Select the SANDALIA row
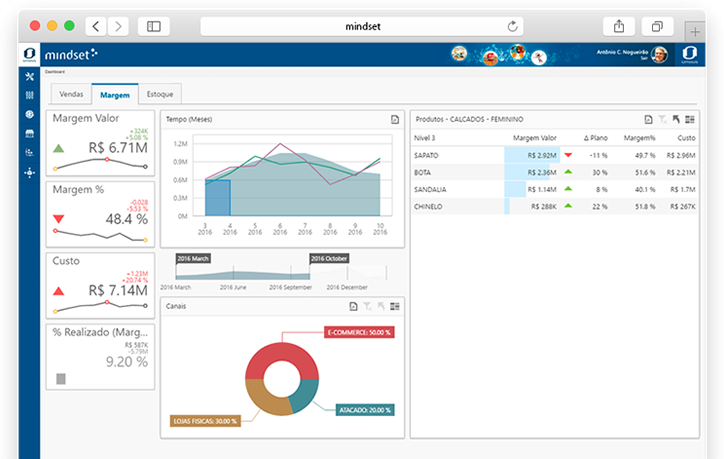 click(555, 190)
